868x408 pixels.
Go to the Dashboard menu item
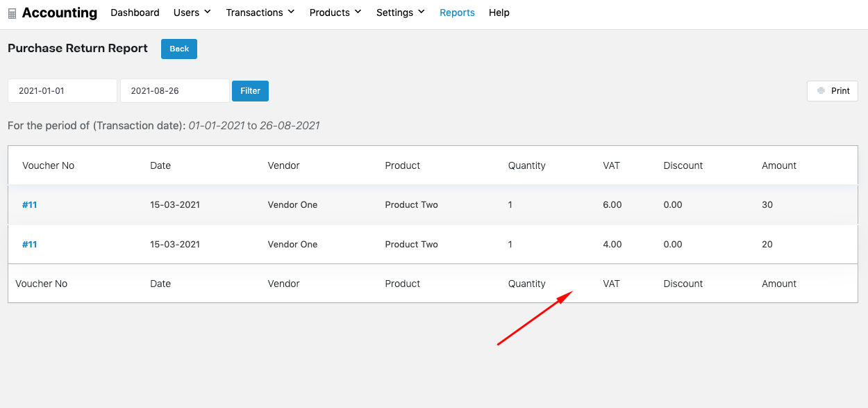tap(135, 12)
